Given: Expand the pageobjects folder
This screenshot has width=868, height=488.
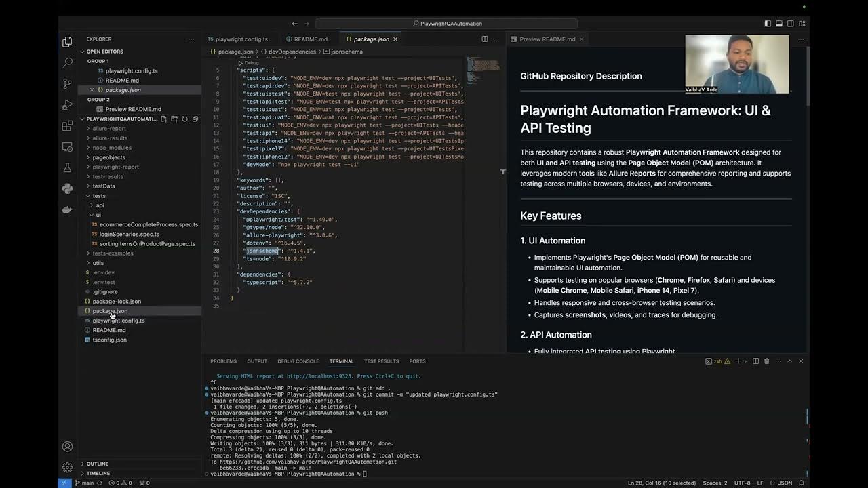Looking at the screenshot, I should tap(108, 157).
